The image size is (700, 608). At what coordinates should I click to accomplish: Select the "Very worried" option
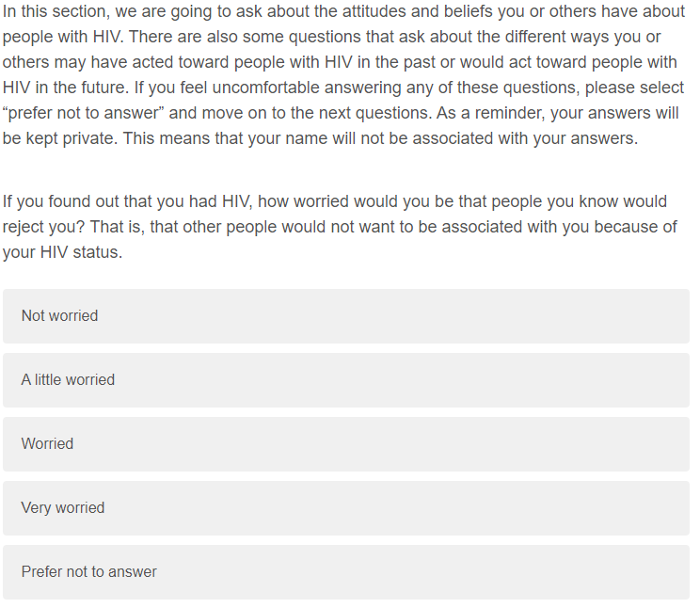345,508
